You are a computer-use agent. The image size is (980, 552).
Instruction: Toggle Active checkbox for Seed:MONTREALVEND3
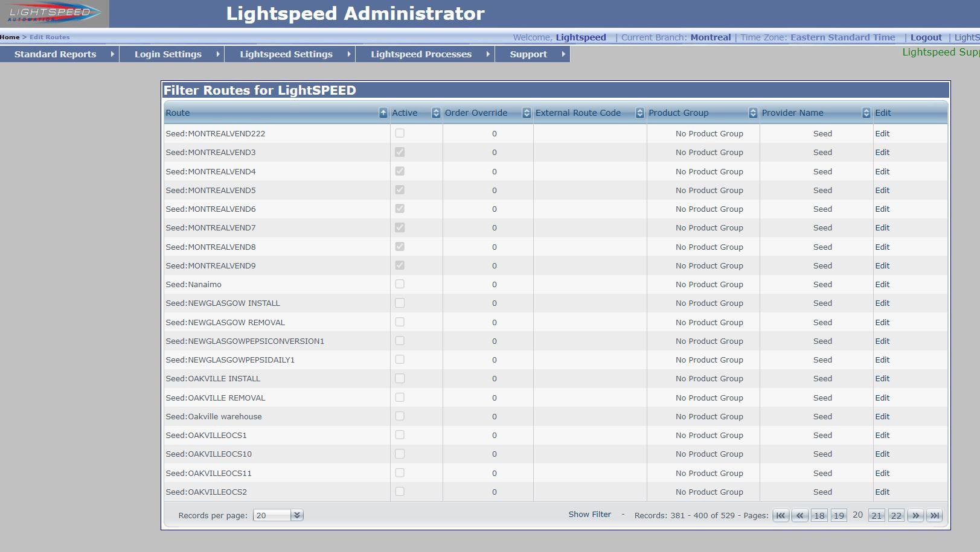[400, 152]
